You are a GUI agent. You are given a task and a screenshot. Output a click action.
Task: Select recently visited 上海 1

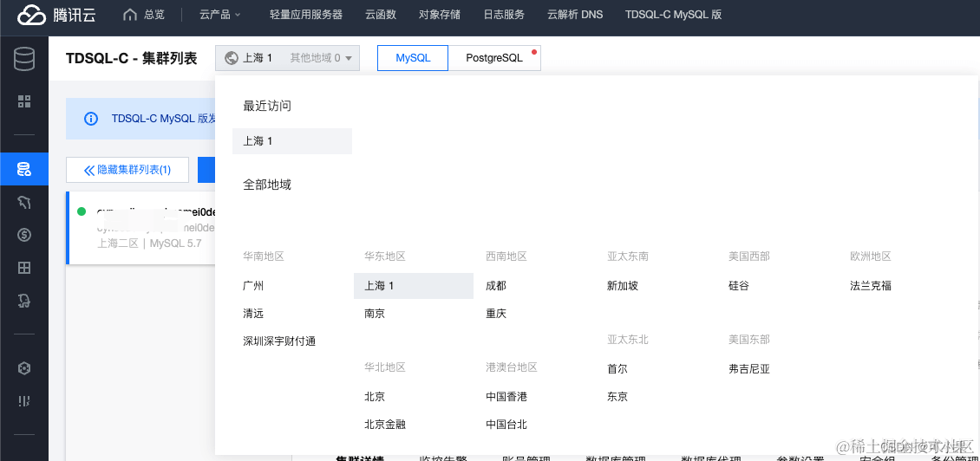292,141
